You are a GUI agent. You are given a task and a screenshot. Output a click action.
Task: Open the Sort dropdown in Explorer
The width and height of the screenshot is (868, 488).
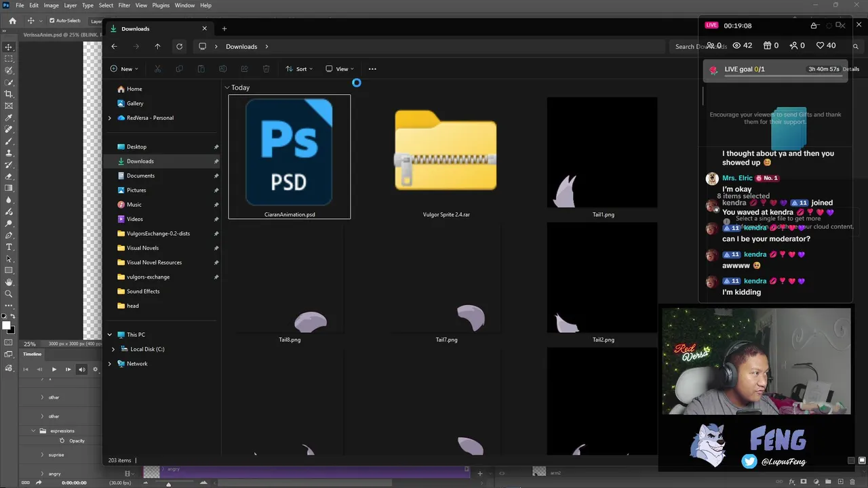(298, 68)
